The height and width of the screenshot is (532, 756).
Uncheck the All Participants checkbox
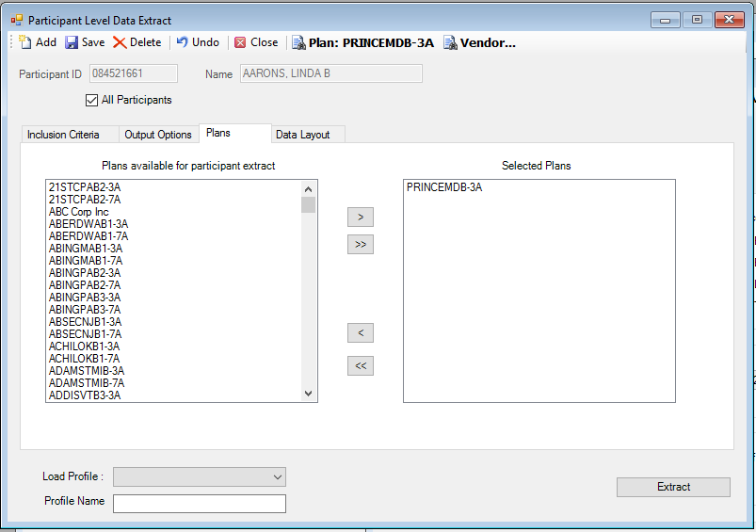pyautogui.click(x=91, y=100)
